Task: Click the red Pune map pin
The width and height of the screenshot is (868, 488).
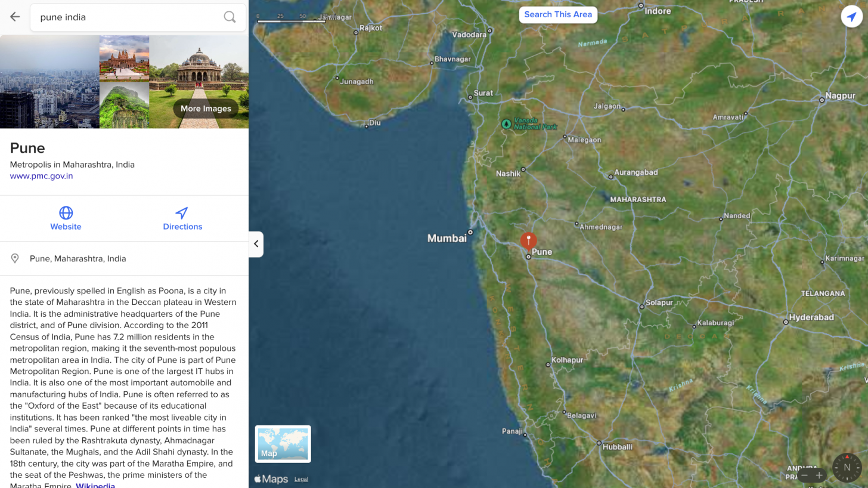Action: (x=528, y=240)
